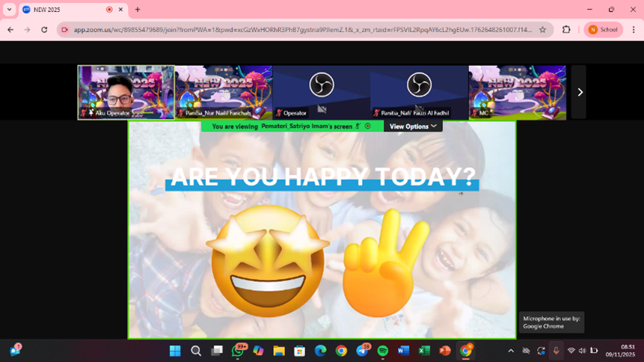Viewport: 644px width, 362px height.
Task: Show next participants with the right arrow
Action: tap(580, 92)
